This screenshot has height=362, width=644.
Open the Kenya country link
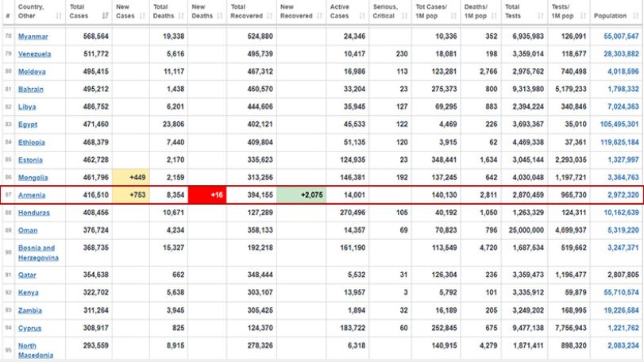pyautogui.click(x=28, y=293)
